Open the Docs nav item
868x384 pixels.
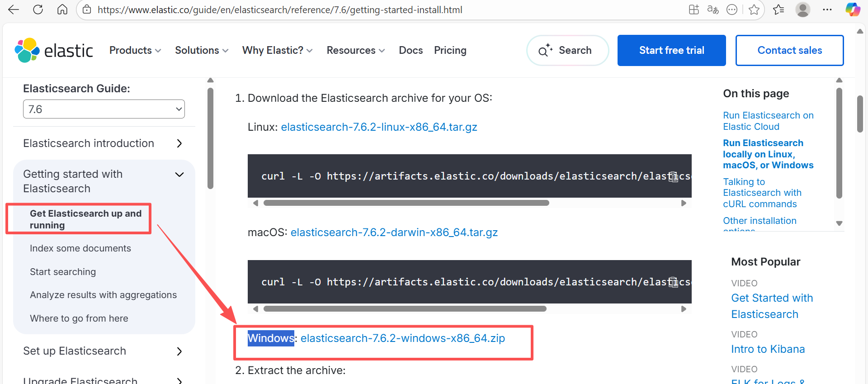(x=411, y=50)
